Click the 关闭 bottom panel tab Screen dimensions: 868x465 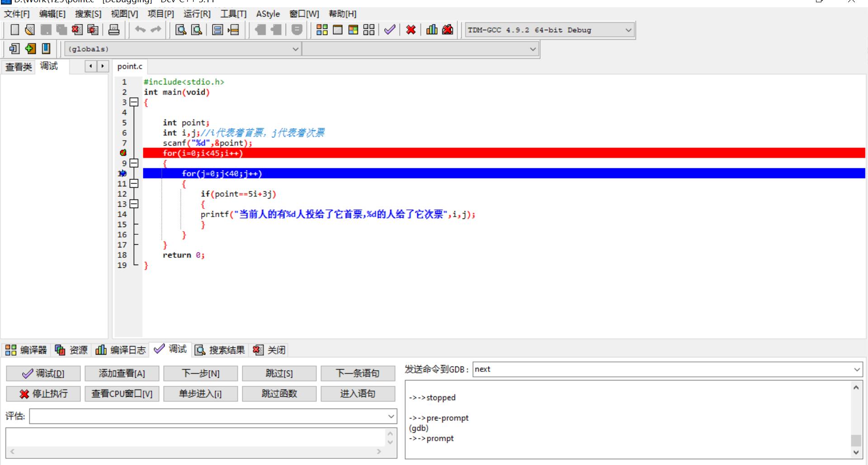269,350
